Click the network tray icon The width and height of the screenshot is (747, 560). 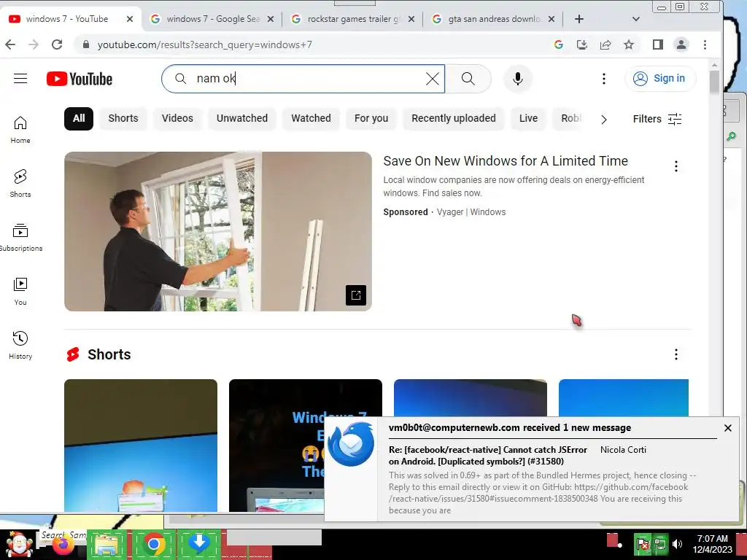(659, 543)
